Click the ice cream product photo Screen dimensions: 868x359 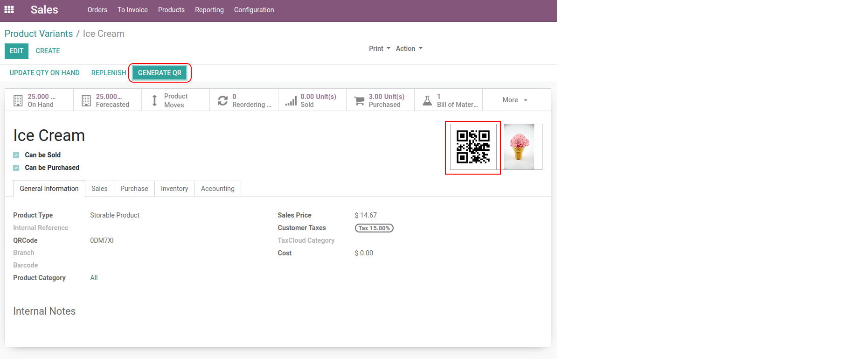(519, 147)
